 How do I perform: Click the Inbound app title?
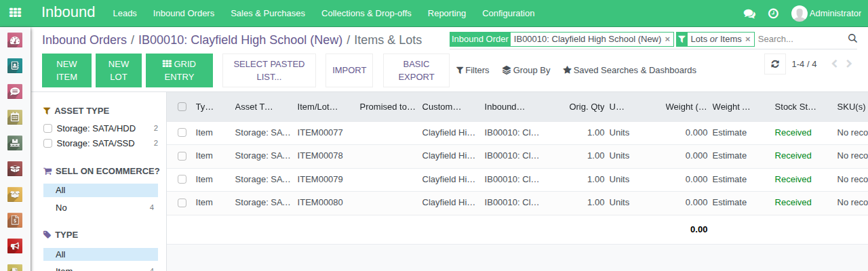tap(68, 12)
